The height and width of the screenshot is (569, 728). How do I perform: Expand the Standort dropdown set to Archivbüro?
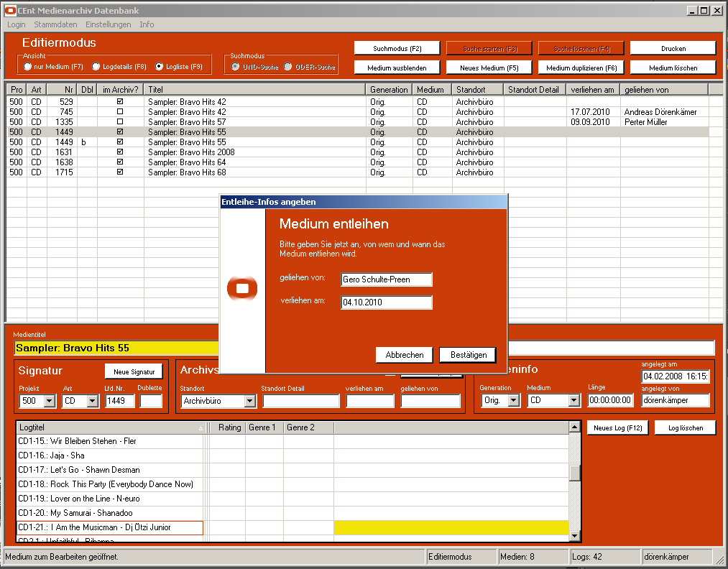(249, 401)
